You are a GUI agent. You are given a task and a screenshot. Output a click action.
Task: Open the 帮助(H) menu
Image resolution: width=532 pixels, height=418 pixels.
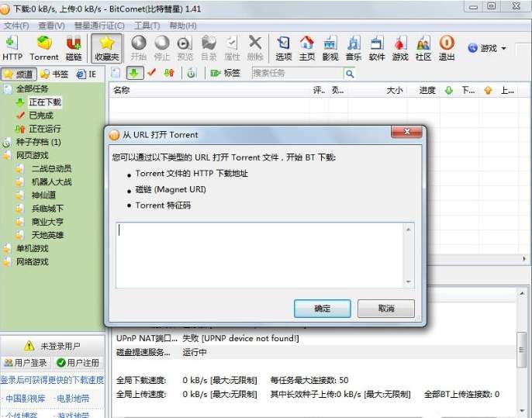182,26
